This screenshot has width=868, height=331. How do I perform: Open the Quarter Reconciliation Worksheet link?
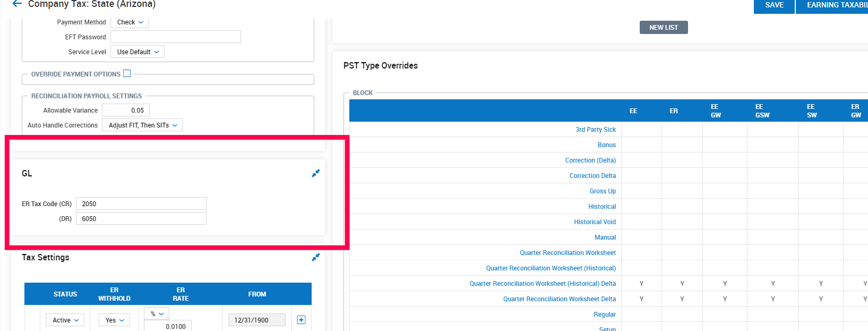pyautogui.click(x=568, y=252)
